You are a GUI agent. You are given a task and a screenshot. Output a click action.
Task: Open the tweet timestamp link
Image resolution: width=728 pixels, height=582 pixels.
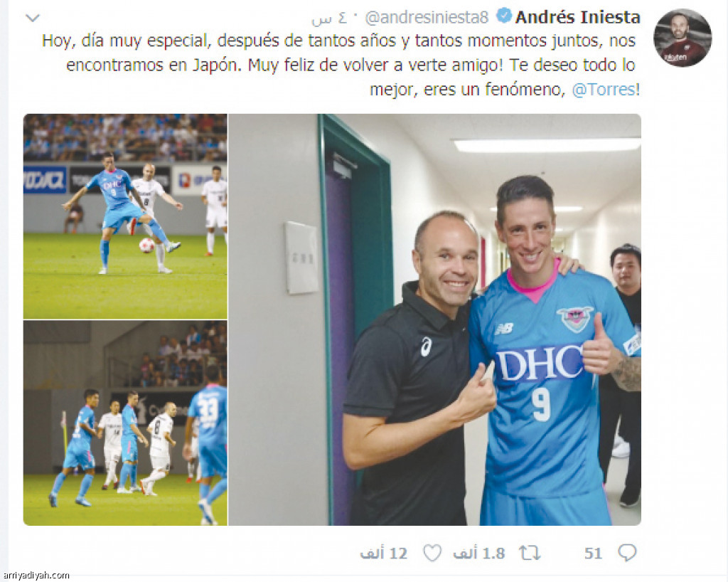point(330,18)
